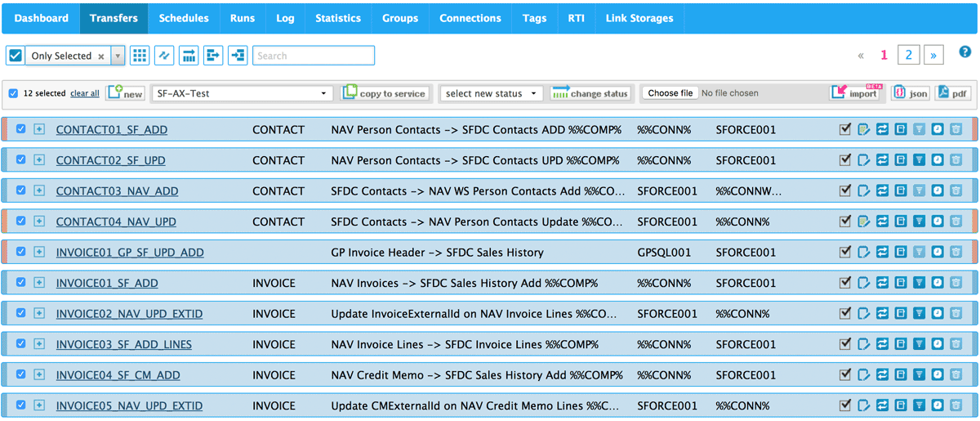This screenshot has width=980, height=421.
Task: Open log document icon for INVOICE02_NAV_UPD_EXTID
Action: (901, 313)
